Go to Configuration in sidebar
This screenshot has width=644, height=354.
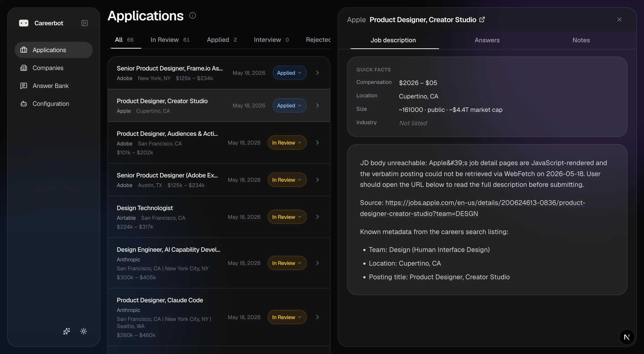(x=54, y=104)
